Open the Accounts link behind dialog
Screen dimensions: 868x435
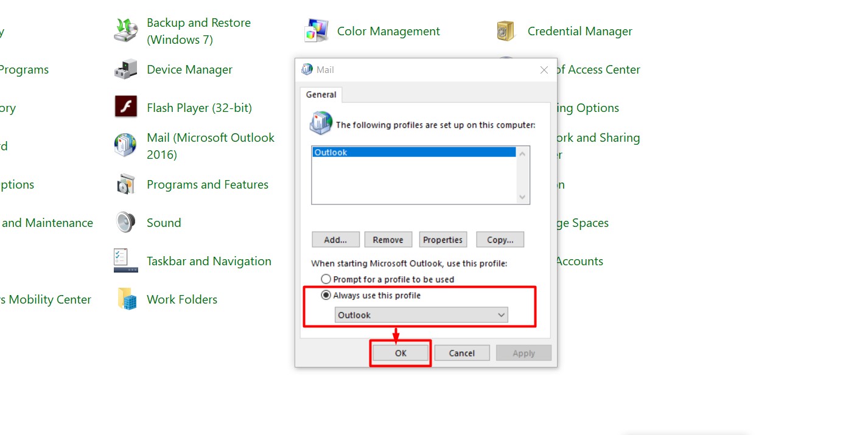coord(579,261)
